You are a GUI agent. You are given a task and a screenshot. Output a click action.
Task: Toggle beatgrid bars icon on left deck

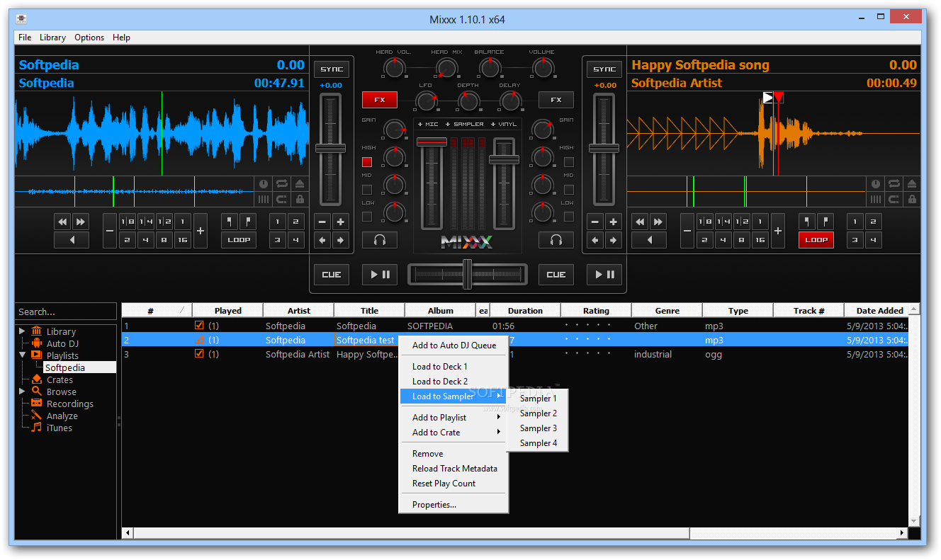coord(263,200)
